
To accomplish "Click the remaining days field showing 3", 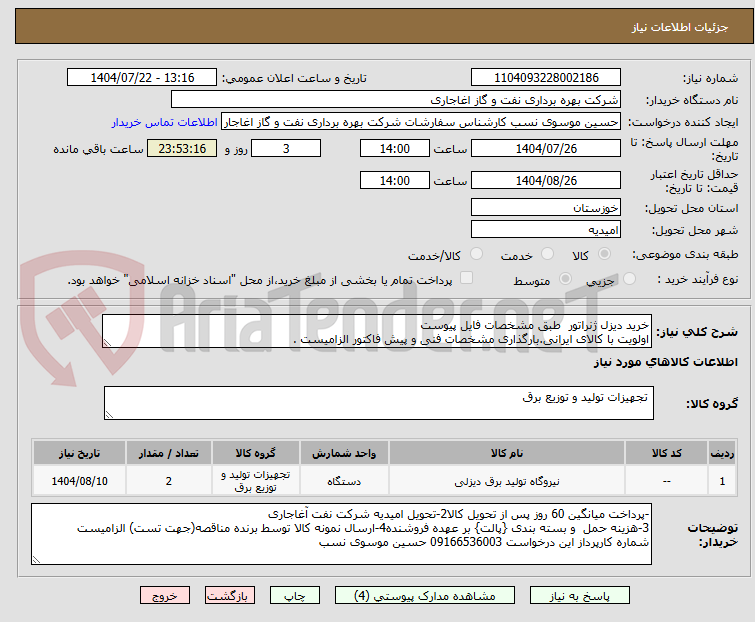I will tap(286, 148).
